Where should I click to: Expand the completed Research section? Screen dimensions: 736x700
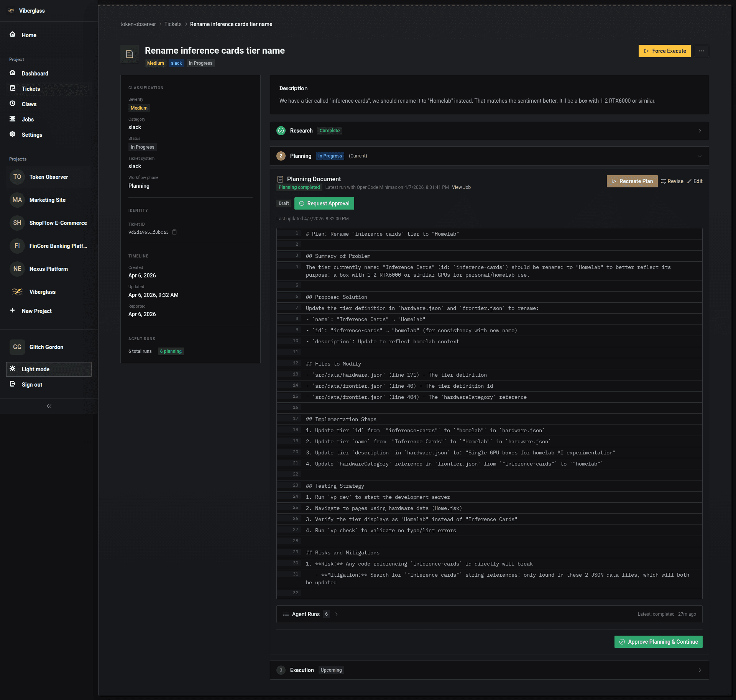tap(700, 130)
